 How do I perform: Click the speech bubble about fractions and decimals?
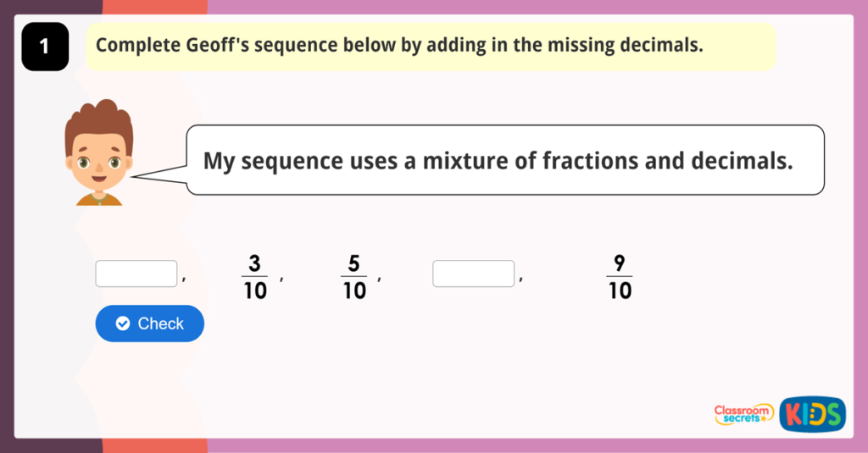(x=504, y=160)
